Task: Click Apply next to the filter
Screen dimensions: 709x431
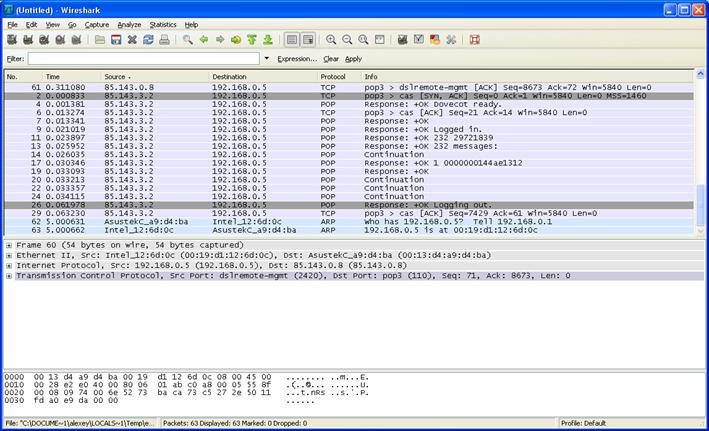Action: [x=354, y=59]
